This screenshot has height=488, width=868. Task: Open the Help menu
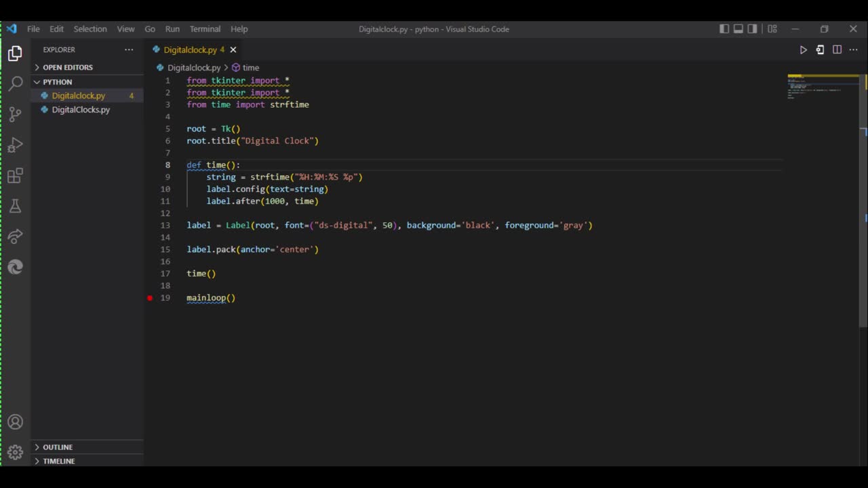point(239,28)
